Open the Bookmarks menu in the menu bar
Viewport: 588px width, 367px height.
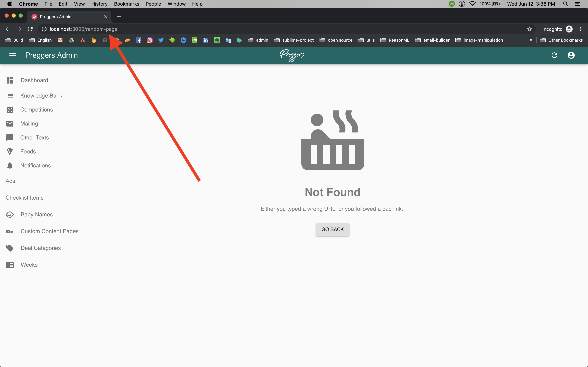coord(126,4)
